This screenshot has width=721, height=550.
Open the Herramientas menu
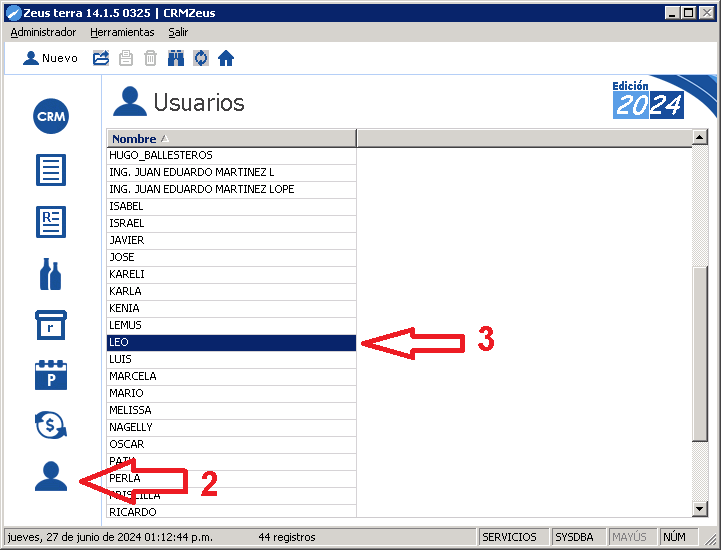coord(122,32)
